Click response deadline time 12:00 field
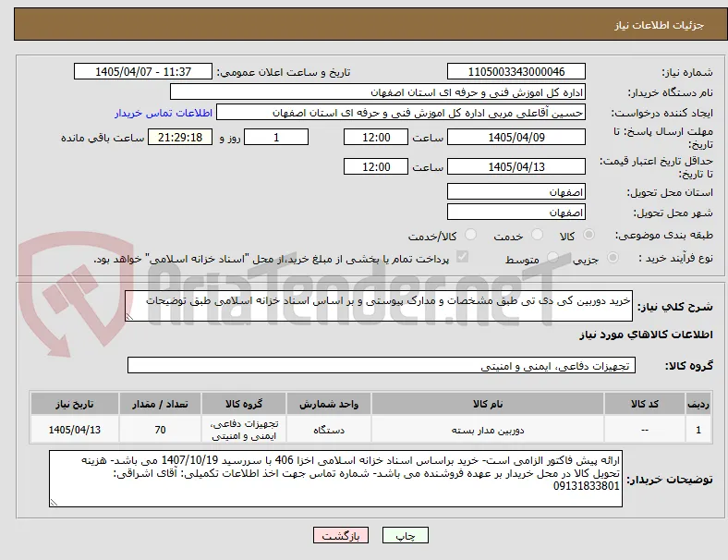Screen dimensions: 728x560 pos(376,137)
